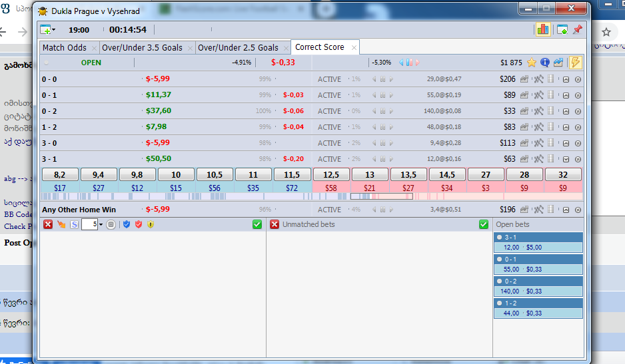The height and width of the screenshot is (364, 625).
Task: Click the $72 blue back amount cell
Action: pos(292,188)
